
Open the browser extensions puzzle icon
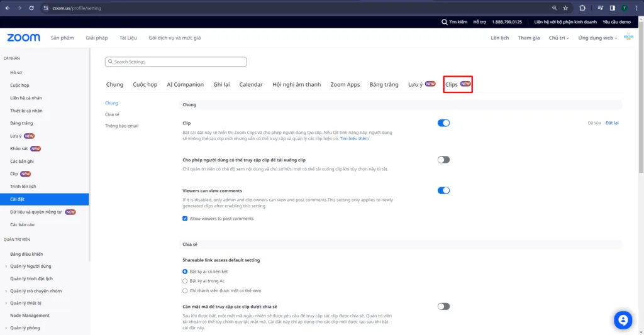pos(582,8)
